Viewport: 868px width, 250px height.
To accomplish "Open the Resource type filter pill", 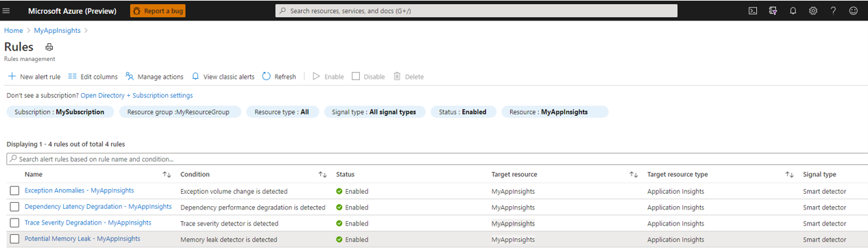I will 282,112.
